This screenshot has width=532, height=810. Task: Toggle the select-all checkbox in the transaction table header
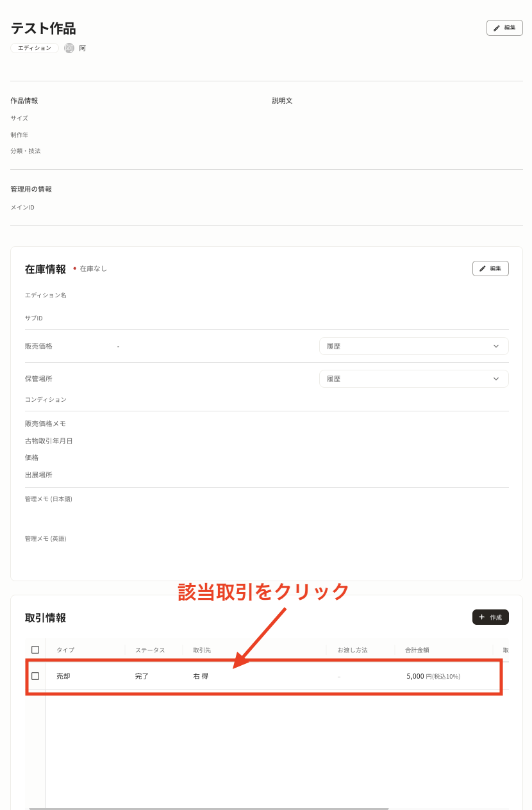[35, 649]
